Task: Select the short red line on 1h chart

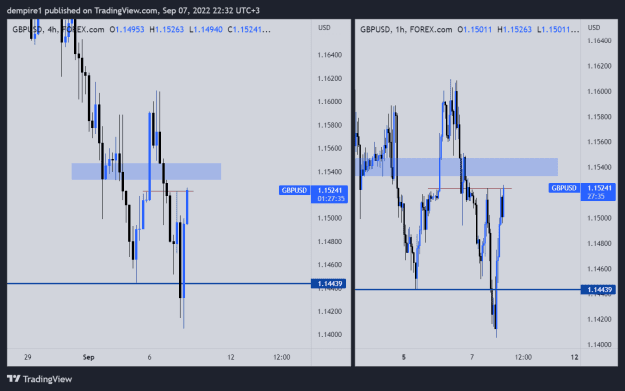Action: click(x=470, y=188)
